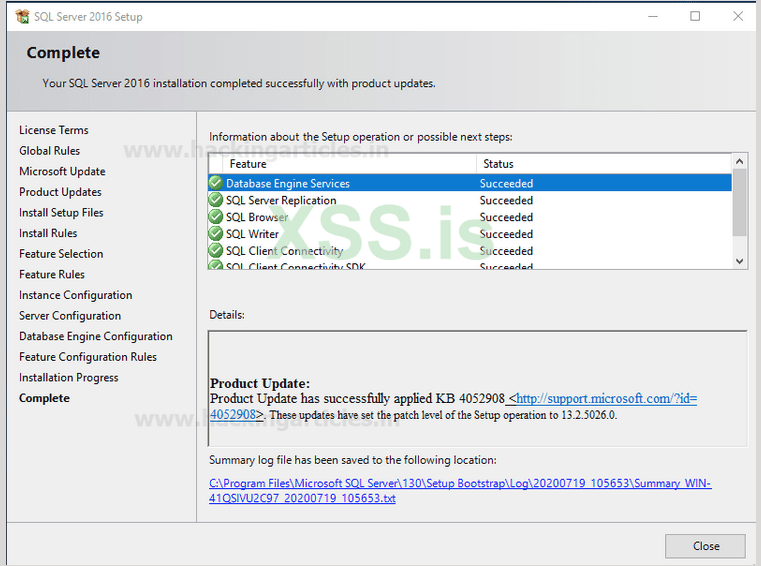The image size is (761, 566).
Task: Click the bold Complete step in sidebar
Action: (44, 398)
